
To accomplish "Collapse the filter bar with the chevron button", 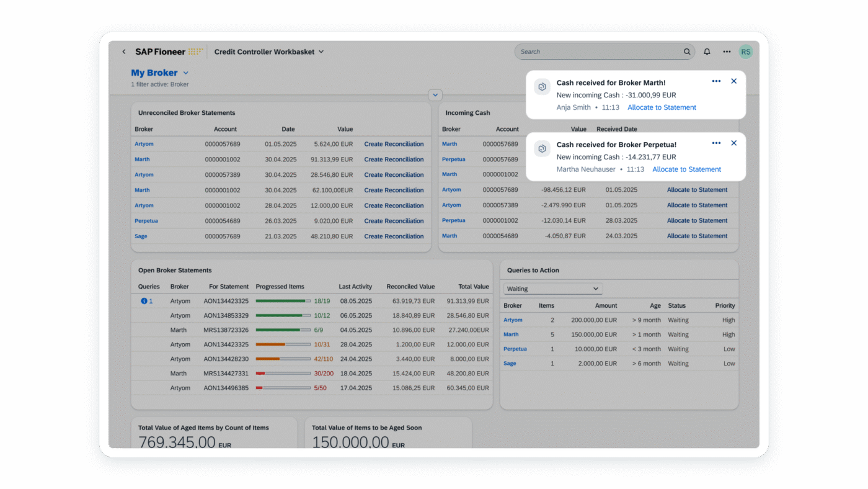I will click(435, 94).
